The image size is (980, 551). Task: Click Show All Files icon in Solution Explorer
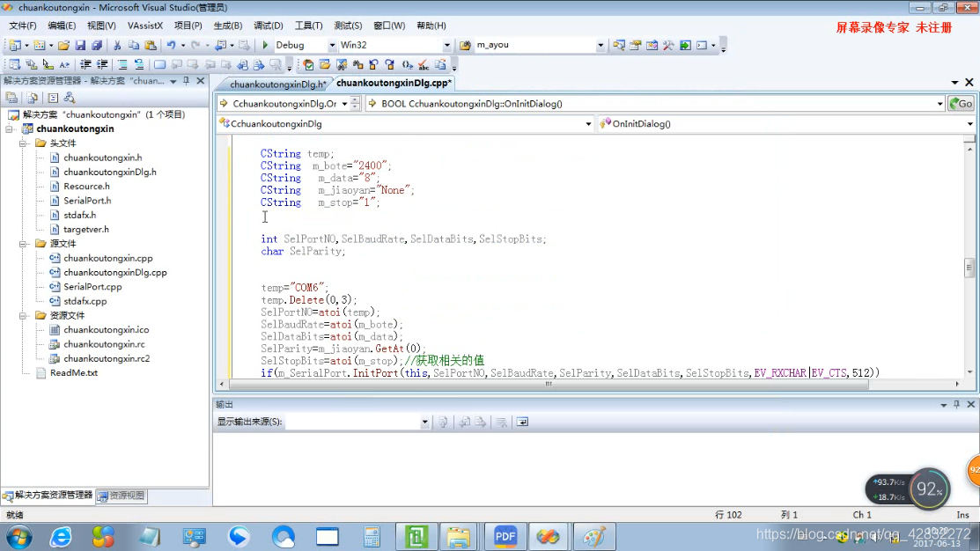tap(33, 98)
